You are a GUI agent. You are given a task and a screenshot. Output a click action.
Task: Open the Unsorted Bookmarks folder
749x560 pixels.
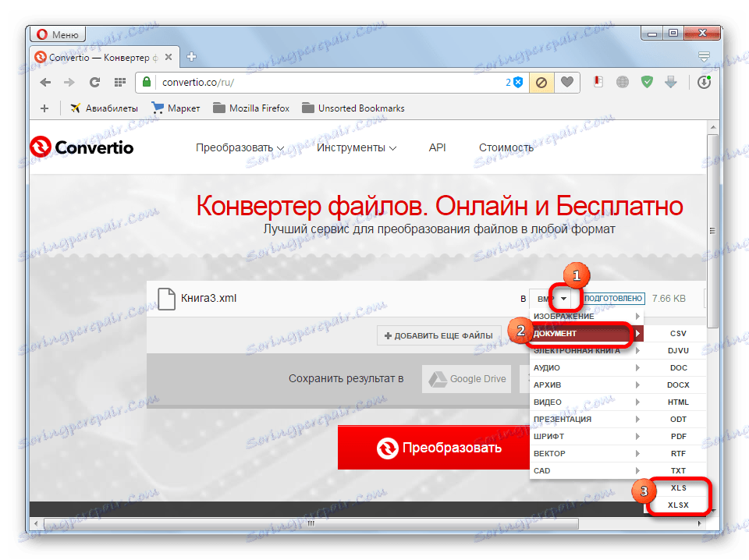point(353,108)
